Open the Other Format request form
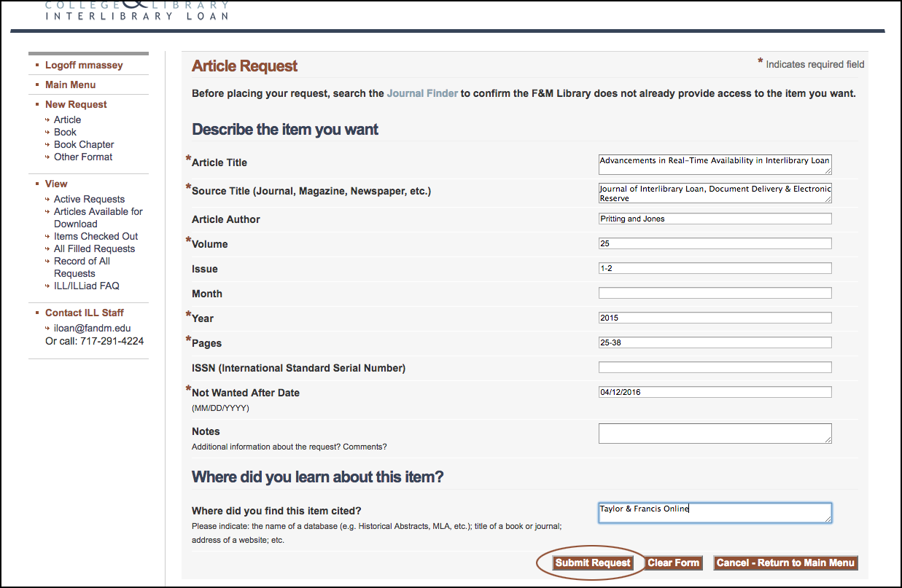 click(82, 157)
